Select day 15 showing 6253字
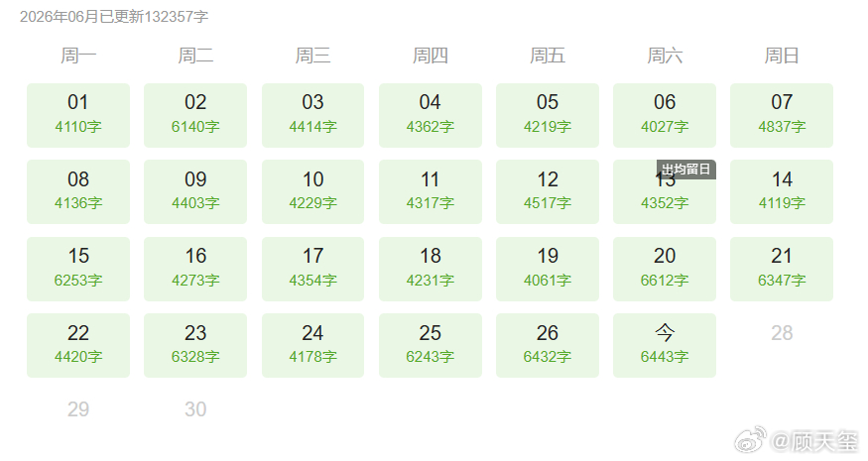The width and height of the screenshot is (868, 461). [x=78, y=269]
